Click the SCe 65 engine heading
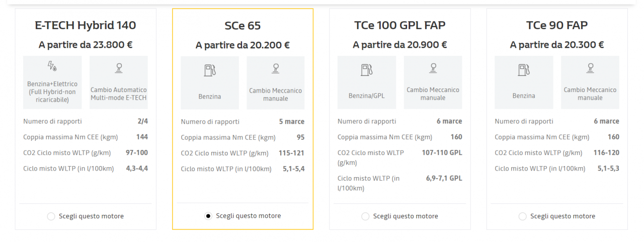This screenshot has height=242, width=644. (243, 26)
